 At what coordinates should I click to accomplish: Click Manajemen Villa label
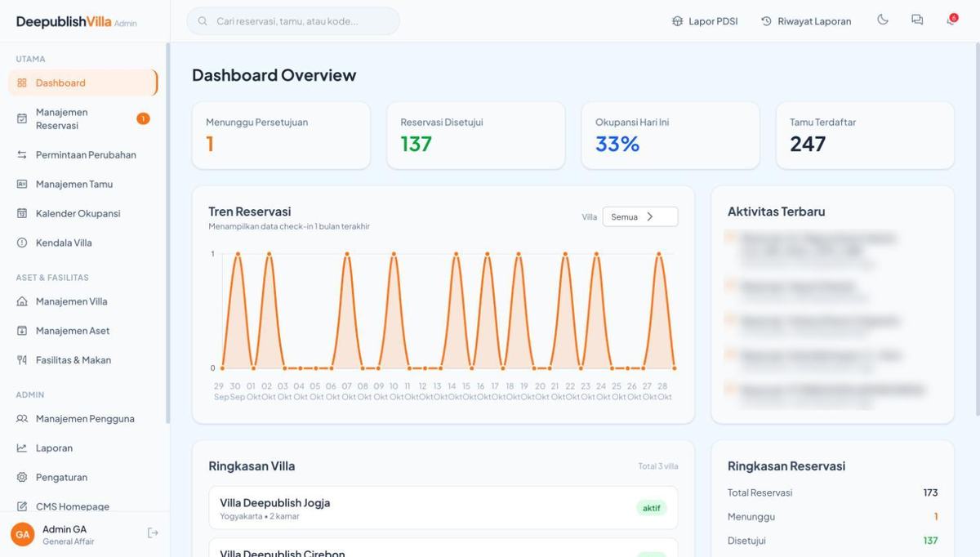pos(72,301)
